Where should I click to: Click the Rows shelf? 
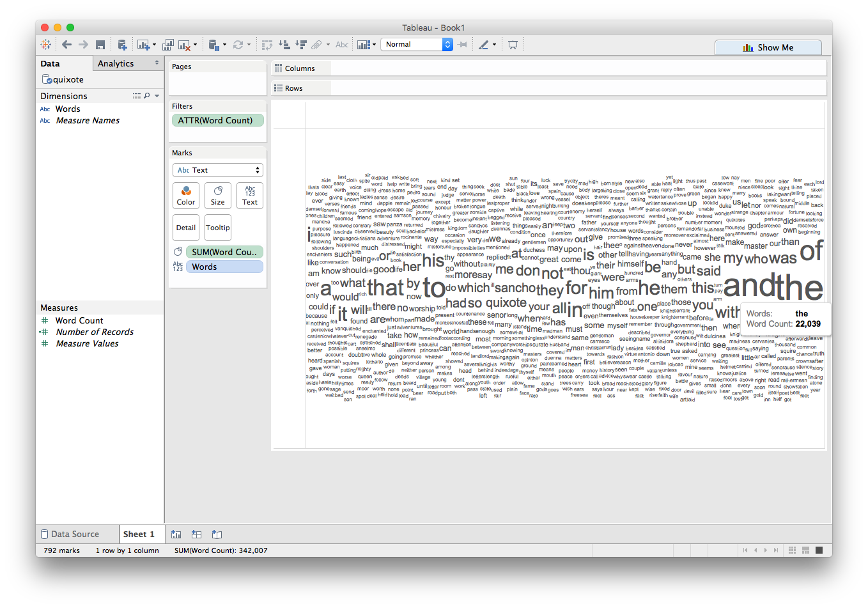pyautogui.click(x=548, y=88)
